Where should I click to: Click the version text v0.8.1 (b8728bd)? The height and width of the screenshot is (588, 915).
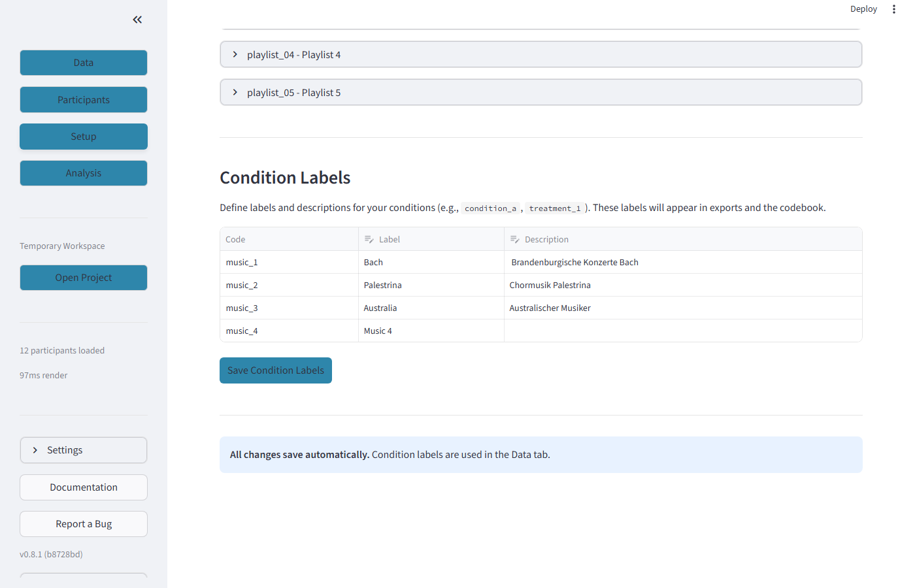(51, 554)
